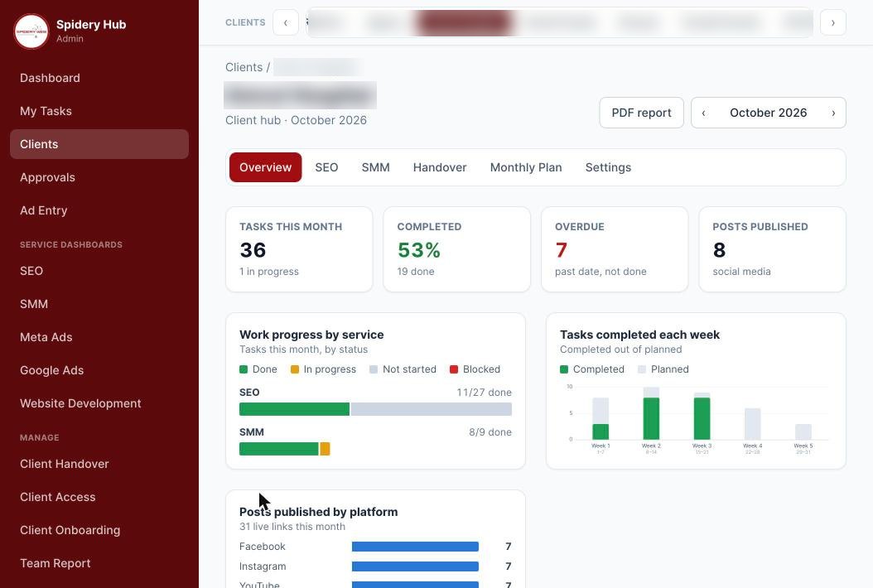Image resolution: width=873 pixels, height=588 pixels.
Task: Click the '11/27 done' text
Action: (484, 393)
